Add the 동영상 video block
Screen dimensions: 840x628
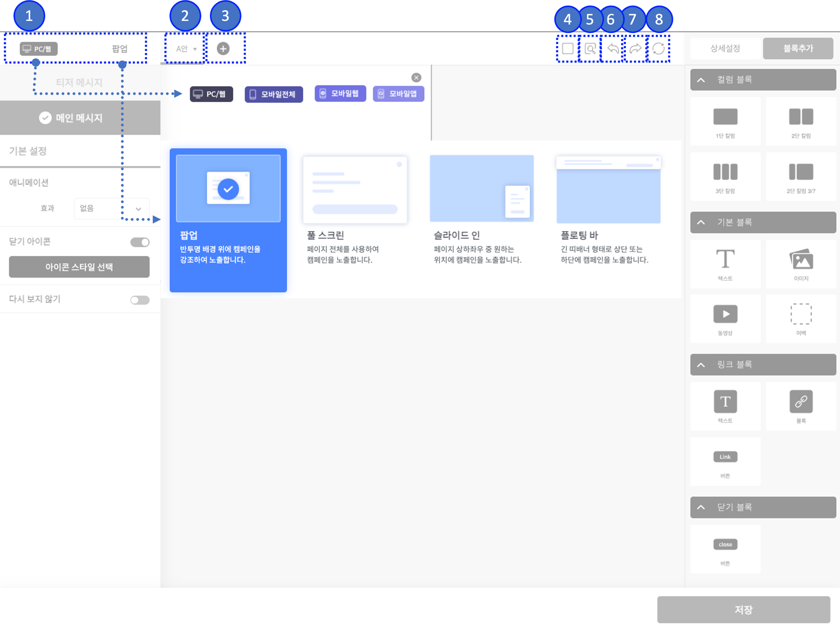click(x=725, y=319)
